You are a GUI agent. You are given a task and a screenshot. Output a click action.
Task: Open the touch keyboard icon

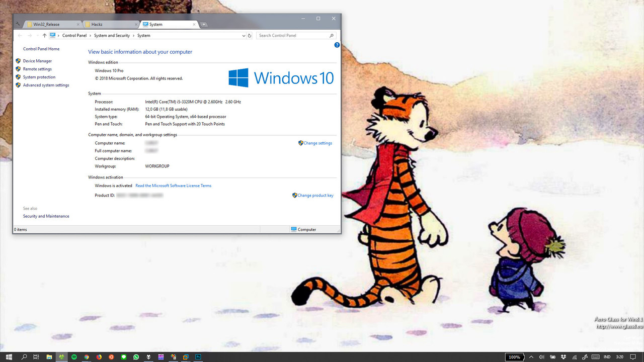tap(595, 357)
